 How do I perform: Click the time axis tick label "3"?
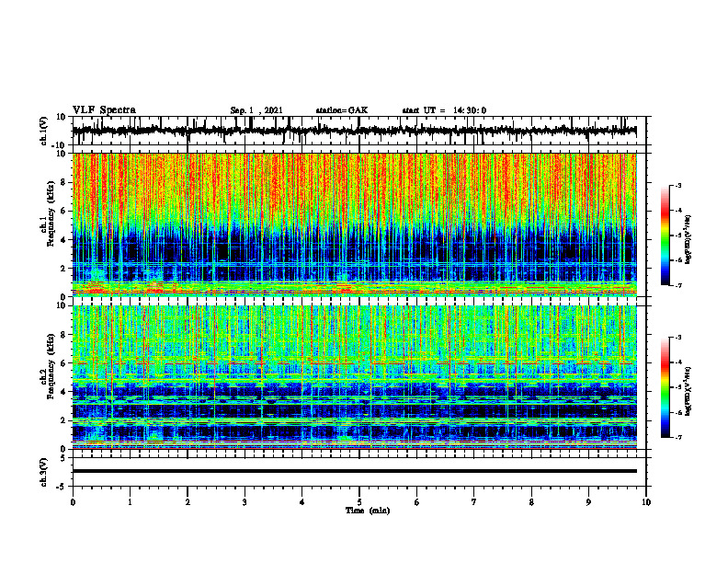[x=245, y=502]
